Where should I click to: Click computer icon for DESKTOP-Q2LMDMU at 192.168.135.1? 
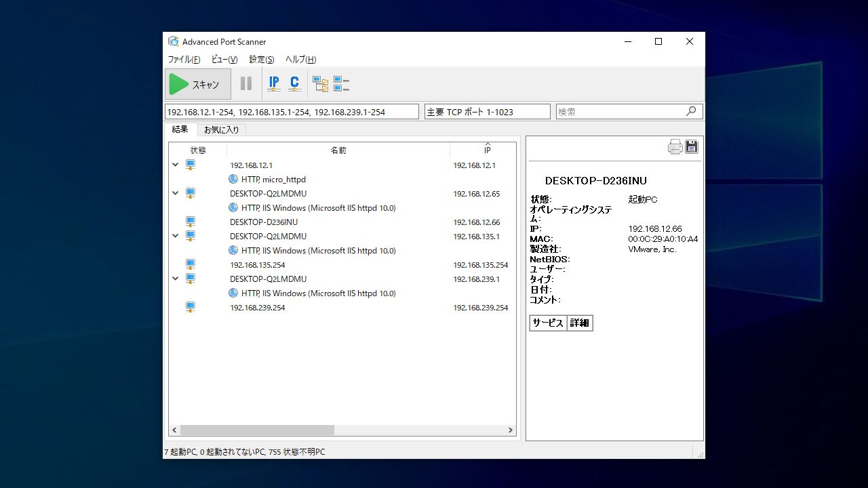[191, 236]
